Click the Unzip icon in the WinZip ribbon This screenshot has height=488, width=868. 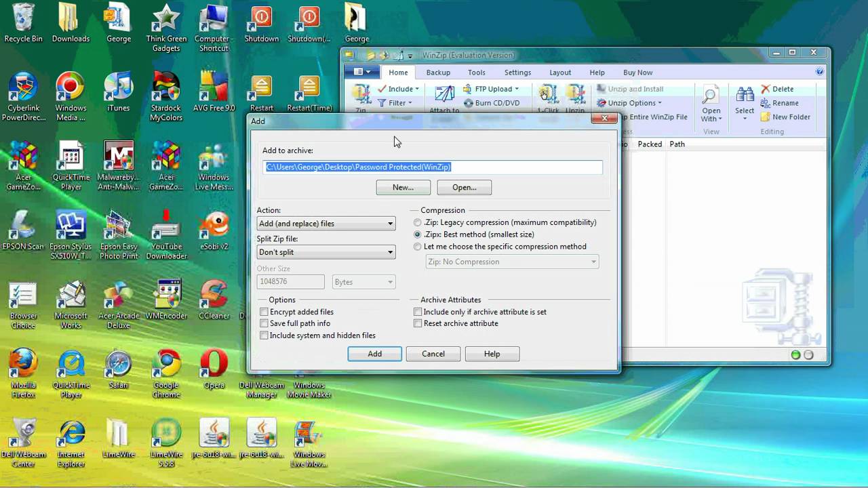point(575,98)
